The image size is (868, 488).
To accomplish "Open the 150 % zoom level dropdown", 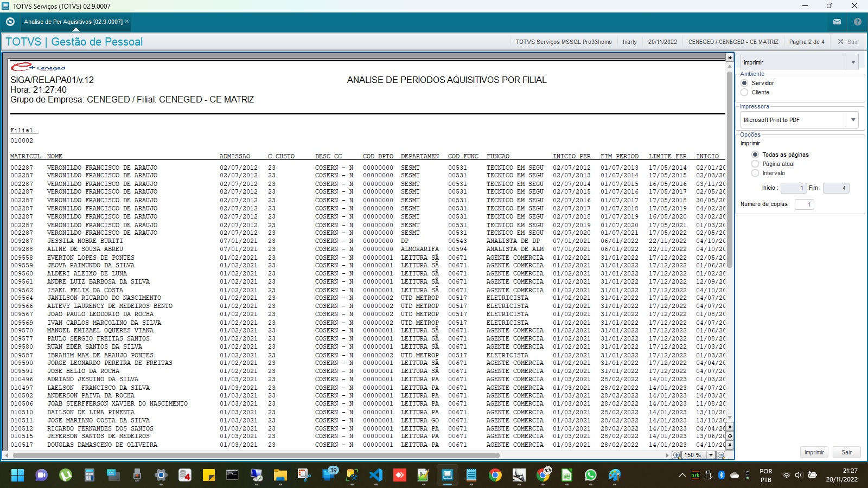I will [711, 455].
